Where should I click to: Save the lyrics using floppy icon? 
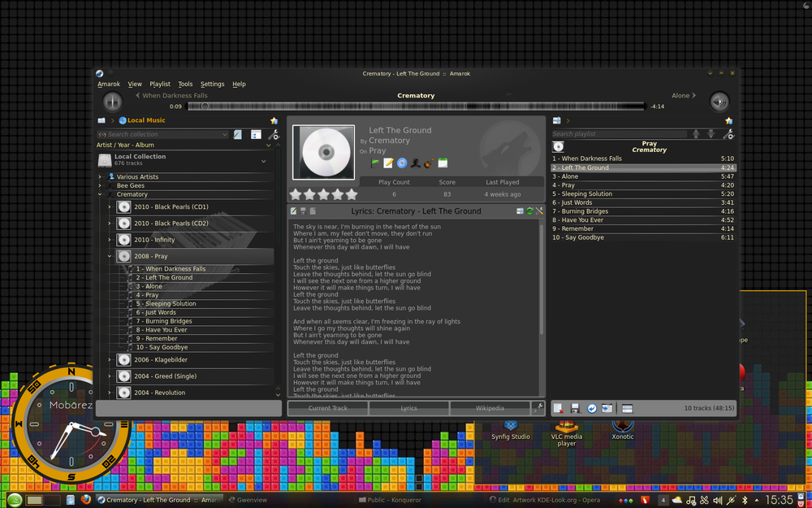303,211
